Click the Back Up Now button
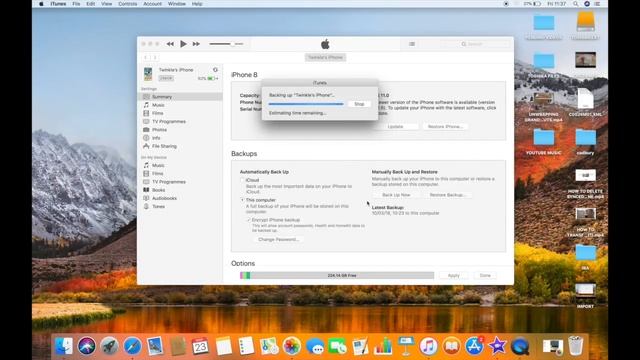 396,195
